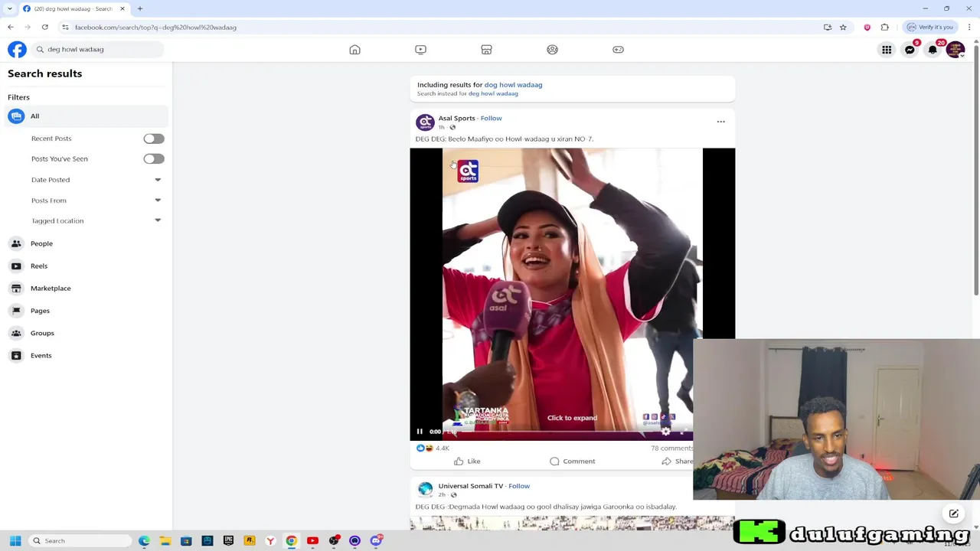Comment on the Asal Sports post

(x=572, y=461)
